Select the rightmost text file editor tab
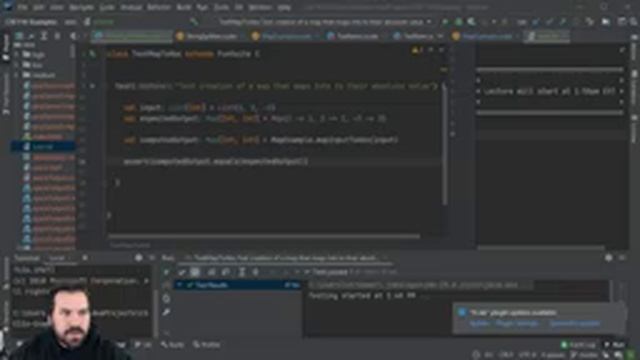640x360 pixels. 547,36
